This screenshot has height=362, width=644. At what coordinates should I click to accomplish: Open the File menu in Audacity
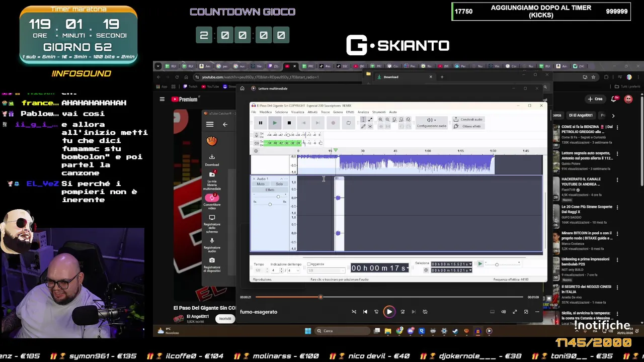[254, 112]
